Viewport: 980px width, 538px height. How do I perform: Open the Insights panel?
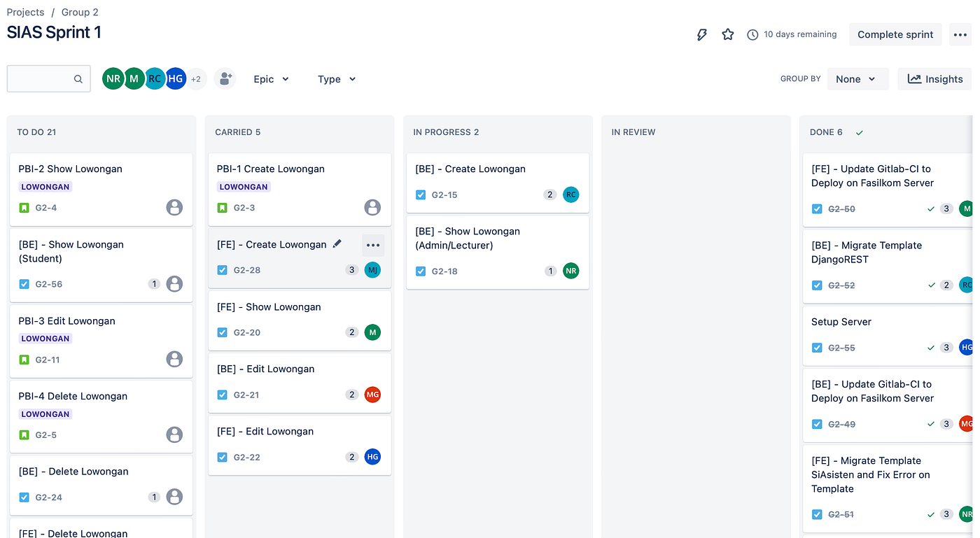point(935,79)
